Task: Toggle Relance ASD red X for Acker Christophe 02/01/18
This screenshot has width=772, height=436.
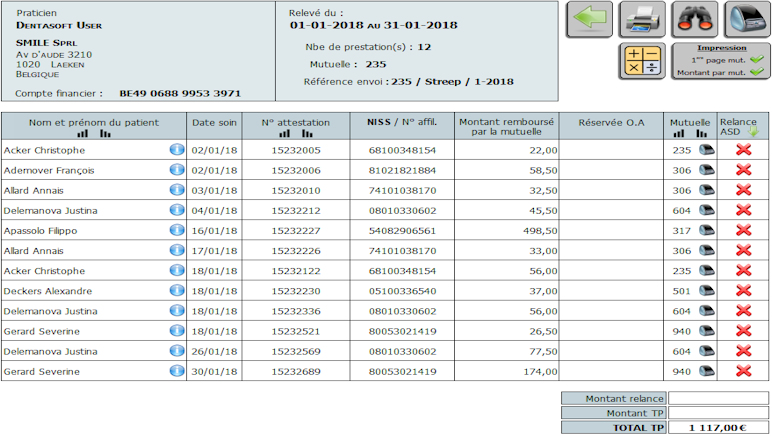Action: coord(743,150)
